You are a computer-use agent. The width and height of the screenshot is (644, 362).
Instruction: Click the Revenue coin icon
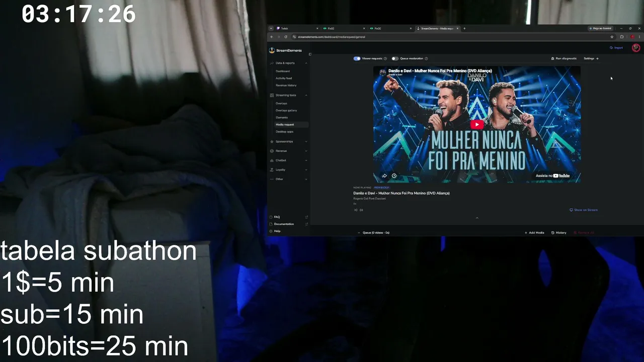click(272, 151)
